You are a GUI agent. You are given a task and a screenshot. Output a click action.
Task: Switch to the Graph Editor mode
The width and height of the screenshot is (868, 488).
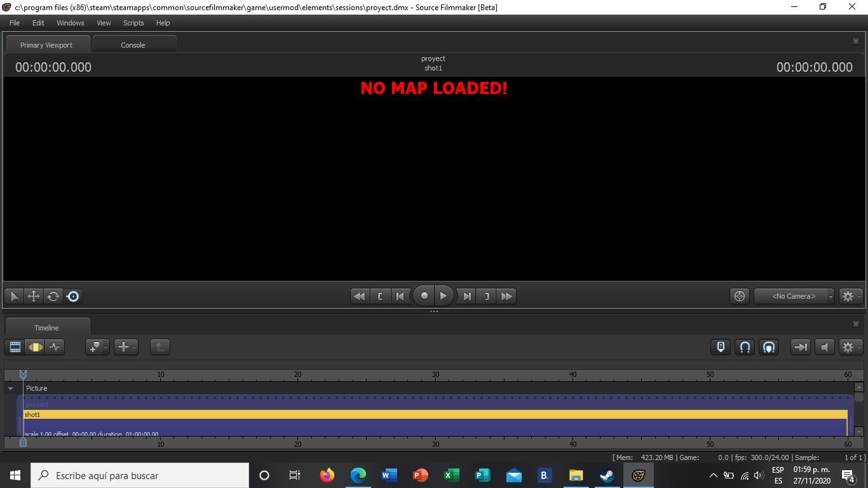pyautogui.click(x=55, y=347)
